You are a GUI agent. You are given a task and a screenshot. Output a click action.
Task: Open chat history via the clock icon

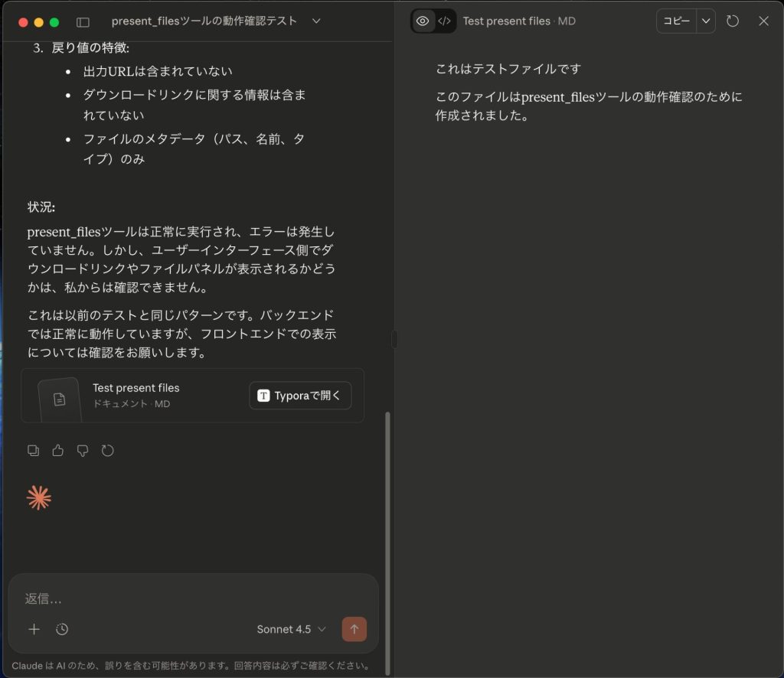tap(62, 629)
